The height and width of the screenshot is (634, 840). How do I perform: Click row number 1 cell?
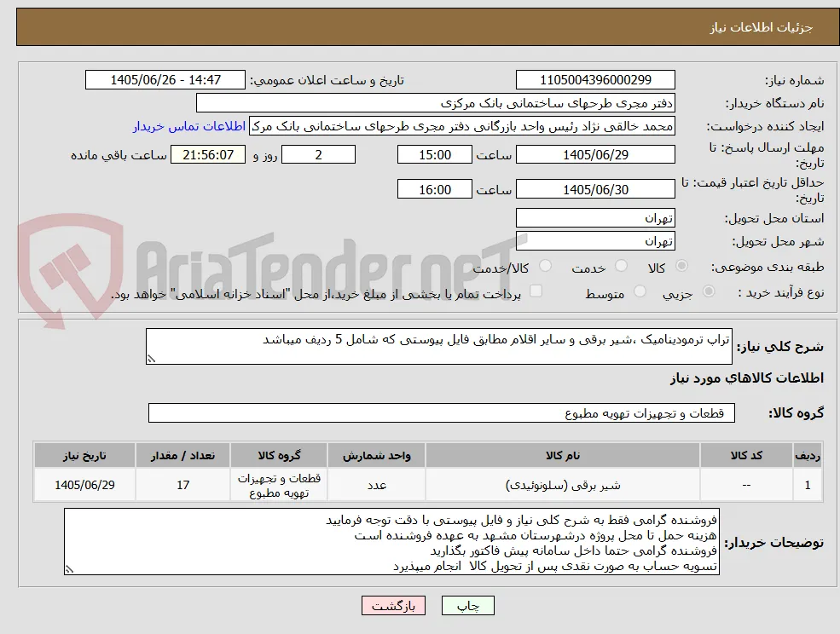[x=808, y=485]
